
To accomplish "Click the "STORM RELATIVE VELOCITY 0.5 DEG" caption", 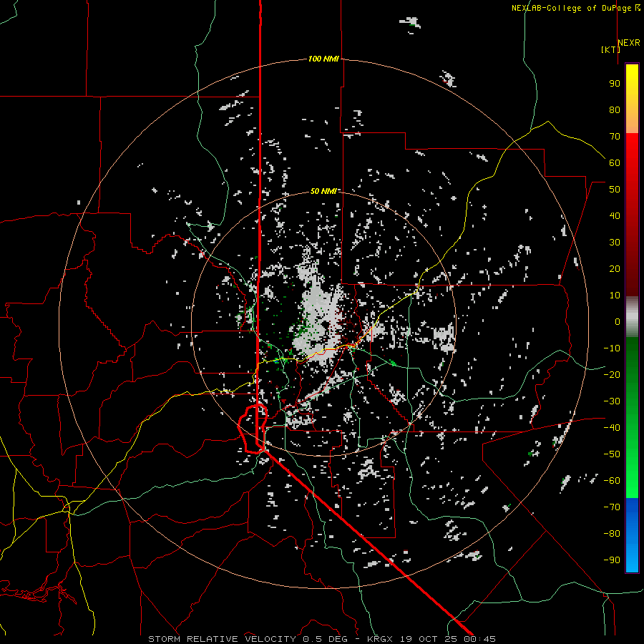I will tap(248, 639).
